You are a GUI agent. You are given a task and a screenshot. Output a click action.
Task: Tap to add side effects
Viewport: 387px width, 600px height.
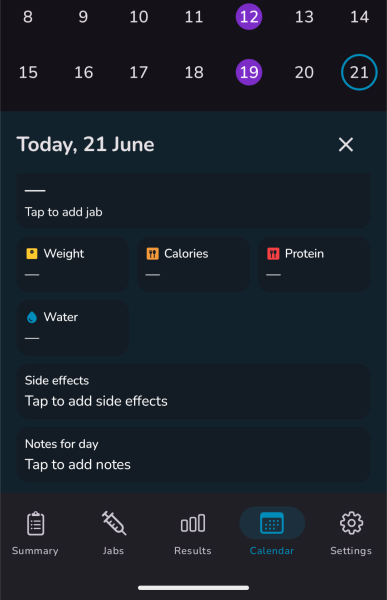click(193, 391)
